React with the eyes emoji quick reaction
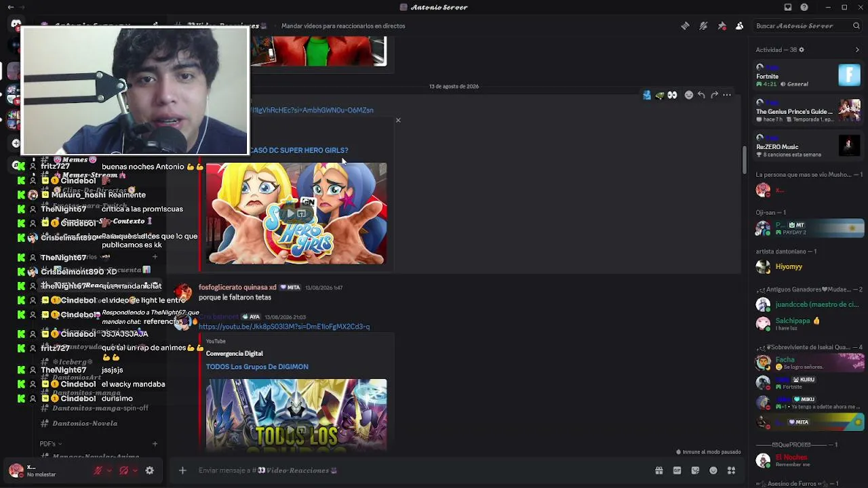 coord(672,96)
